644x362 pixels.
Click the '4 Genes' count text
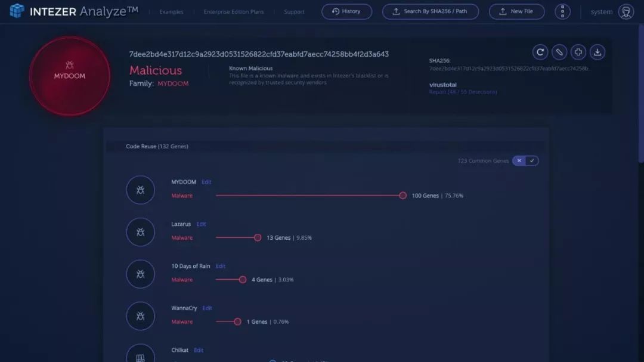(x=262, y=280)
